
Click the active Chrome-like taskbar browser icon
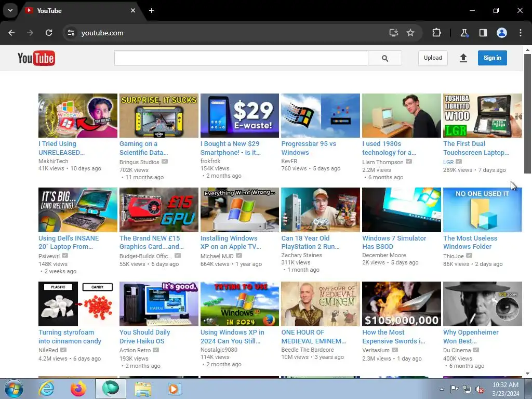(x=111, y=389)
